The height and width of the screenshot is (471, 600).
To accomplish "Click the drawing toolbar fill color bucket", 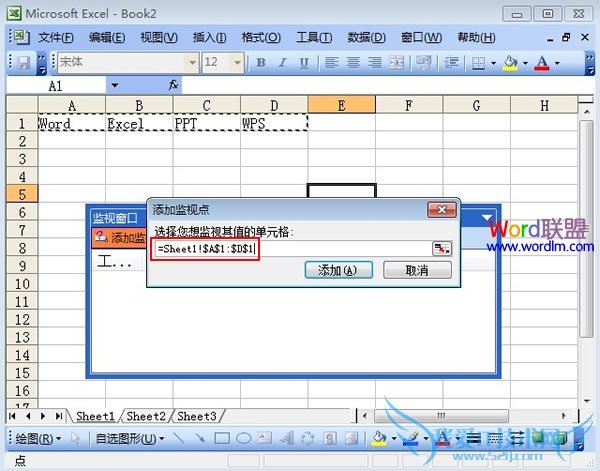I will pos(379,438).
